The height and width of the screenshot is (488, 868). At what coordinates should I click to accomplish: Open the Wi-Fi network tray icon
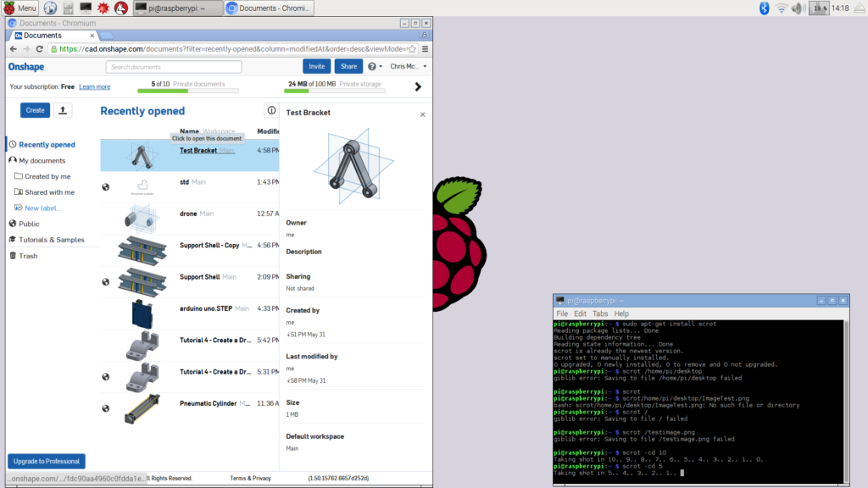781,8
